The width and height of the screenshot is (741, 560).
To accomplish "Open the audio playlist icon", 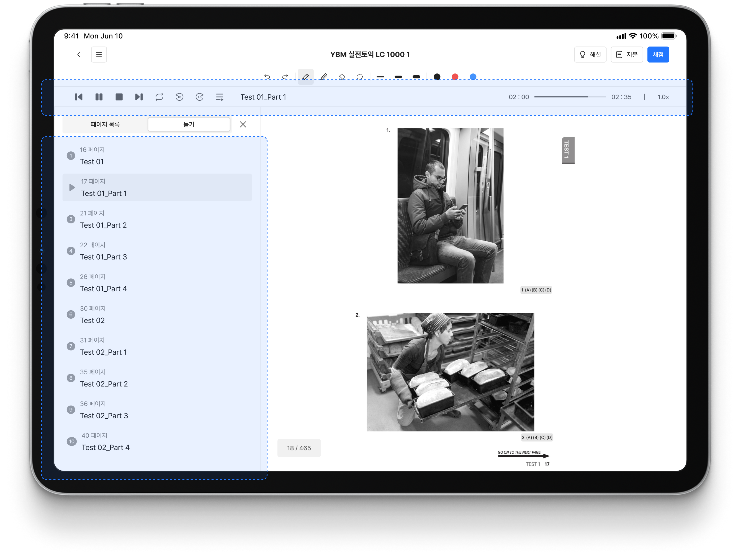I will pyautogui.click(x=220, y=97).
